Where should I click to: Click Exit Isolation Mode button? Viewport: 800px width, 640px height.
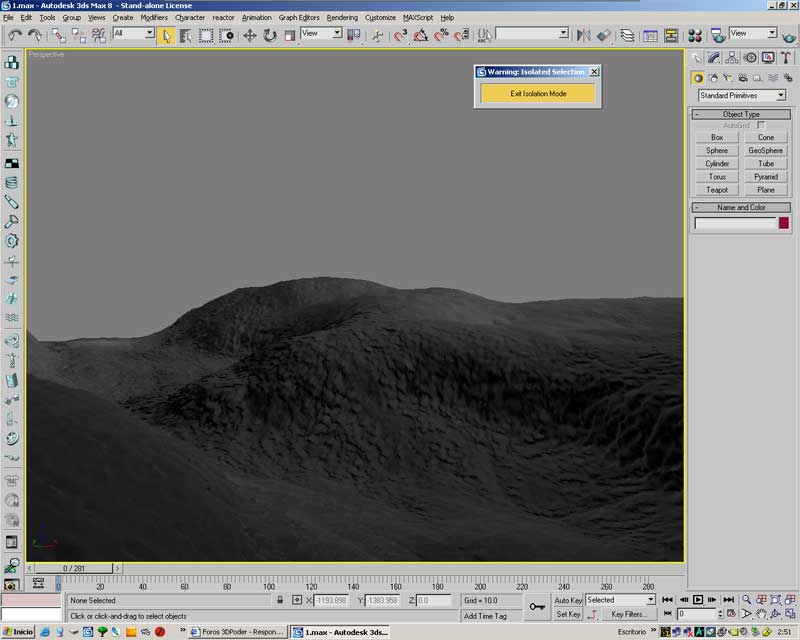(x=538, y=93)
